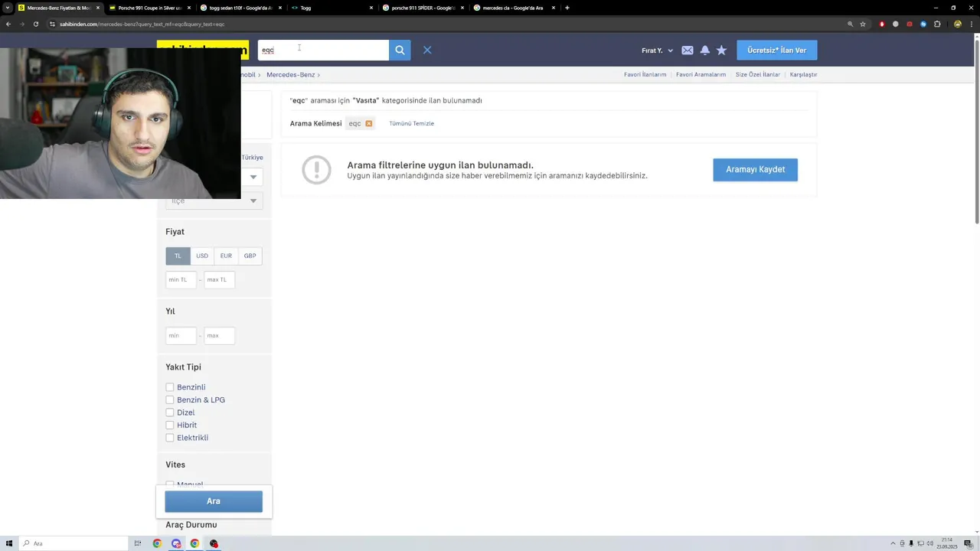Open favorites star icon in header

[x=721, y=51]
